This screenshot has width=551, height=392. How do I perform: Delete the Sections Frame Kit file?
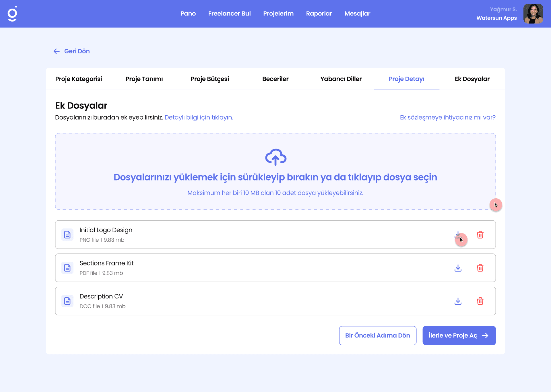coord(480,268)
